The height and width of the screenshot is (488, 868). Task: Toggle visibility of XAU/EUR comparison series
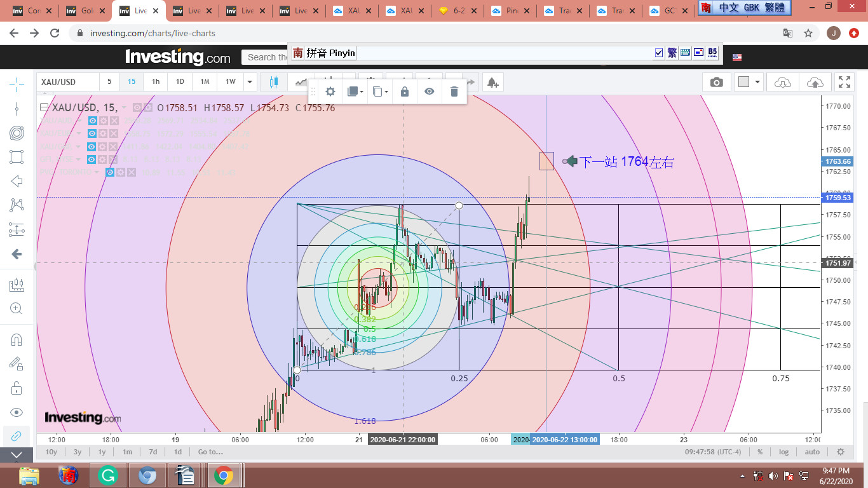coord(92,133)
